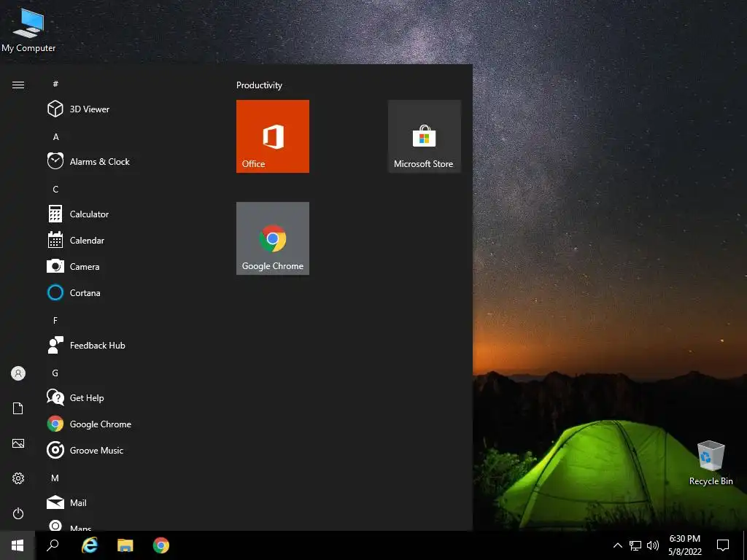Open Pictures from the Start sidebar

point(18,443)
